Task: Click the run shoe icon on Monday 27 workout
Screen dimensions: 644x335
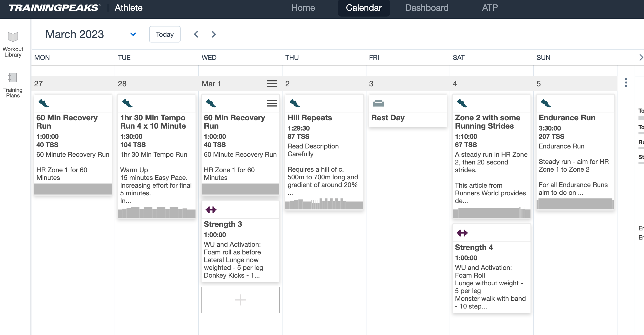Action: click(x=44, y=103)
